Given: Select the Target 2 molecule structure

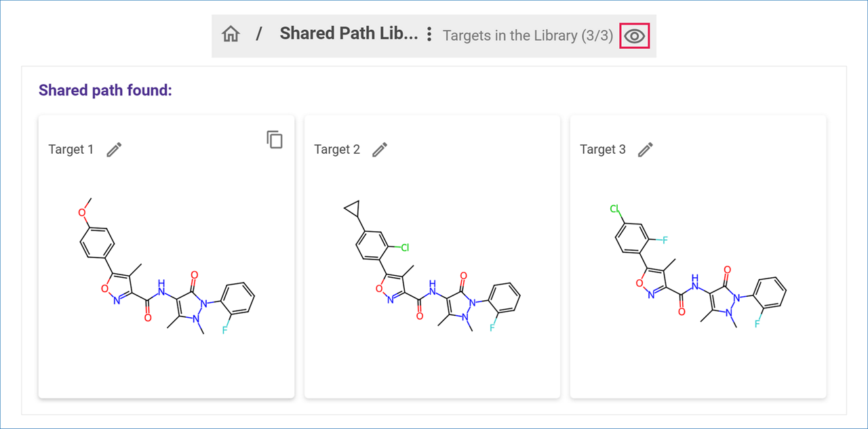Looking at the screenshot, I should (x=433, y=271).
